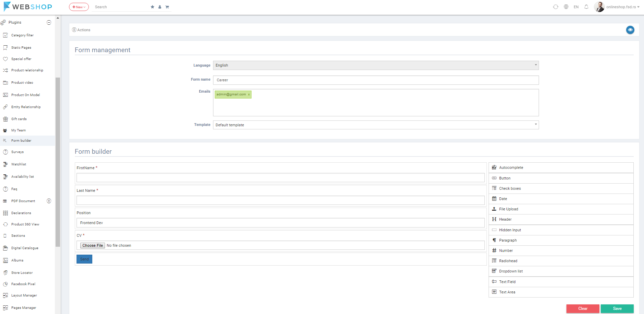Click the refresh sync icon in header
This screenshot has width=644, height=314.
555,7
